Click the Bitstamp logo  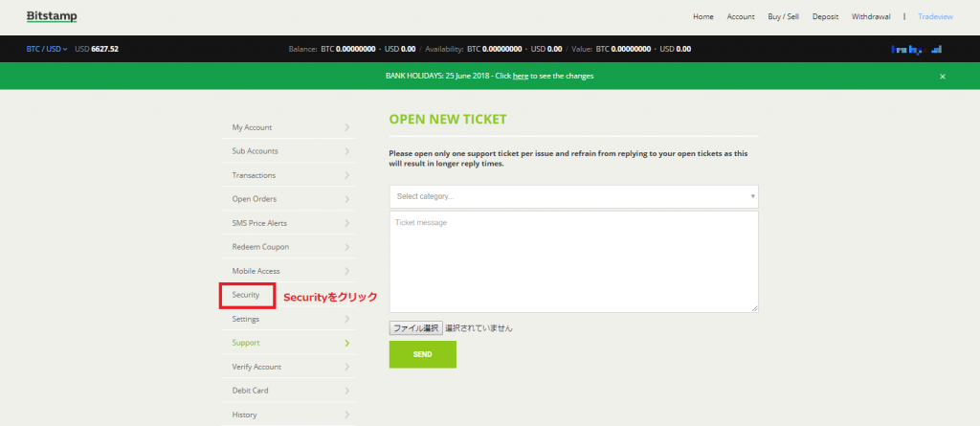click(x=52, y=17)
